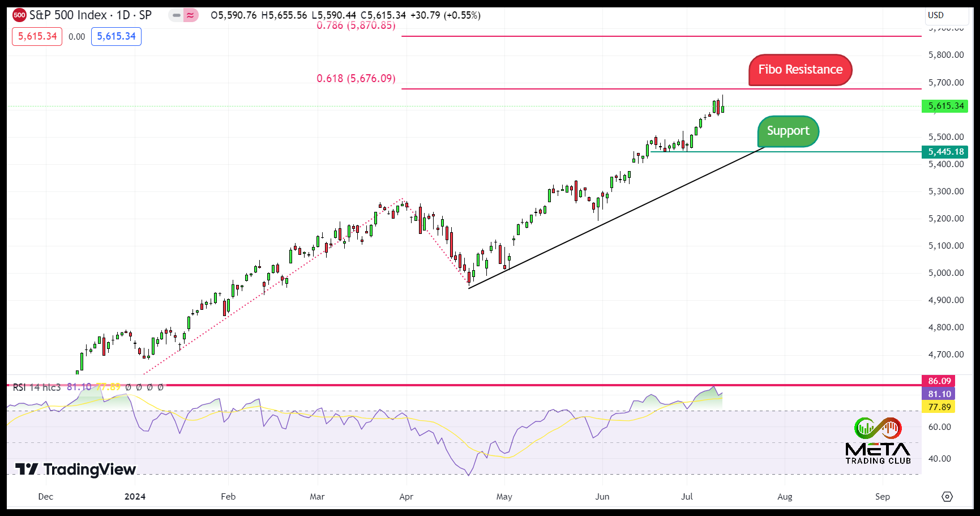Screen dimensions: 980x516
Task: Click the red 86.09 RSI axis label
Action: pos(939,381)
